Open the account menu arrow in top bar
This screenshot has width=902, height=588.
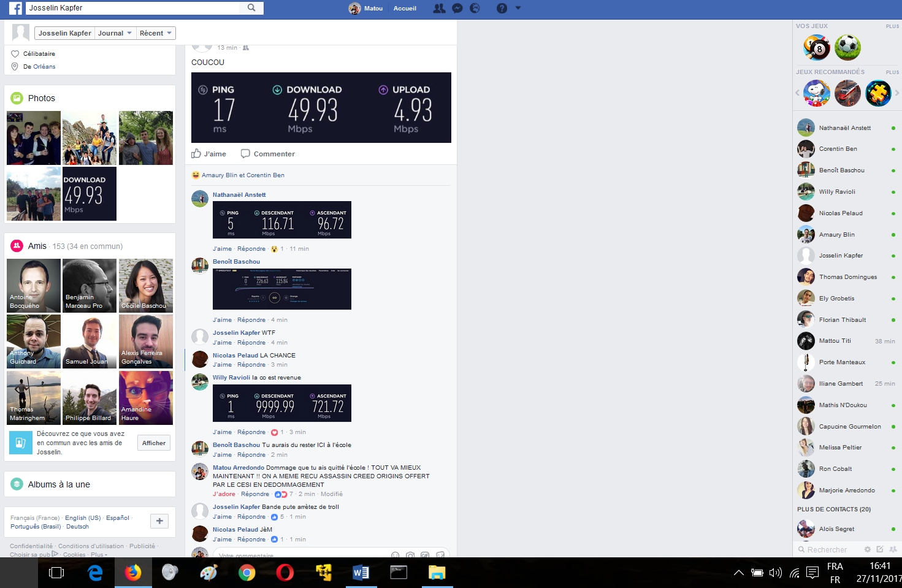(x=518, y=9)
